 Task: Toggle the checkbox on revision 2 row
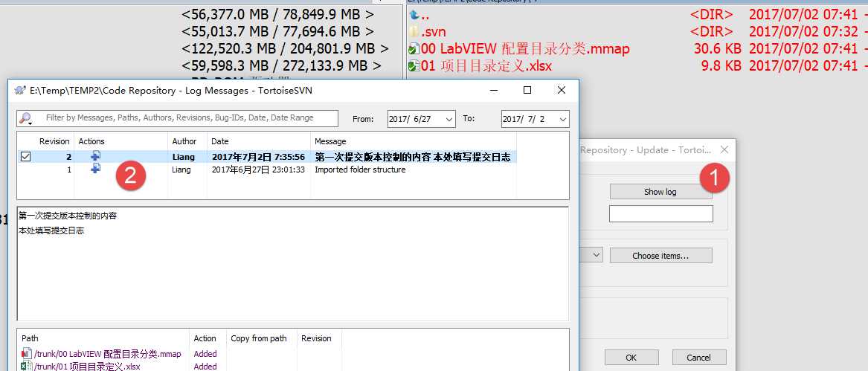pyautogui.click(x=25, y=158)
